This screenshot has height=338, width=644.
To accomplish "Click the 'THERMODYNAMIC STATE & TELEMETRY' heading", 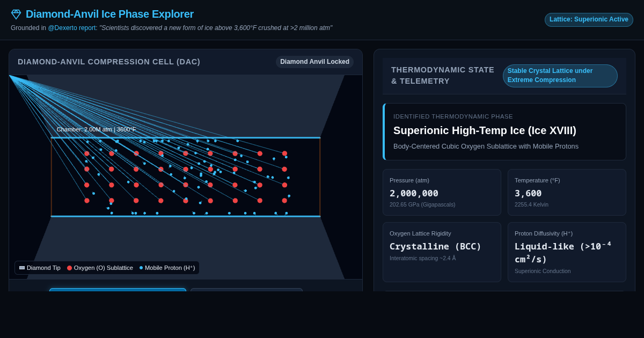I will (443, 76).
